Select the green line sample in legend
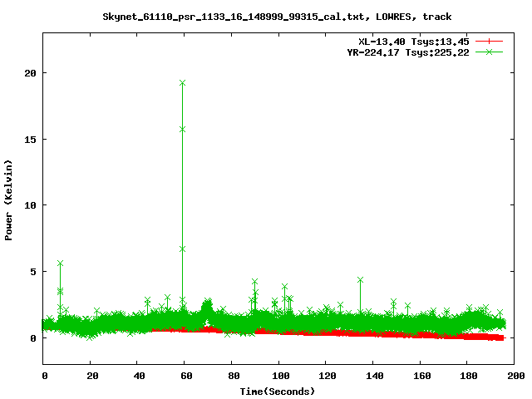 (x=489, y=52)
